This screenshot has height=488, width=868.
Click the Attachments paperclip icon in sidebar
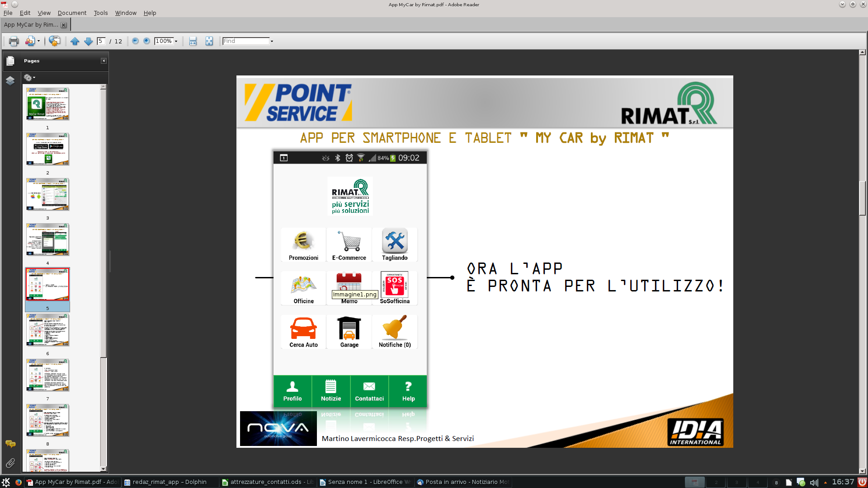pos(10,463)
